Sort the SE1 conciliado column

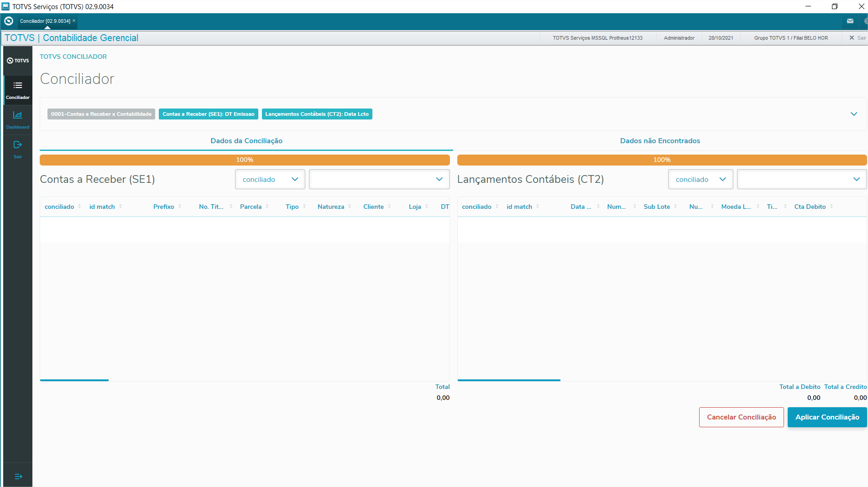(79, 207)
